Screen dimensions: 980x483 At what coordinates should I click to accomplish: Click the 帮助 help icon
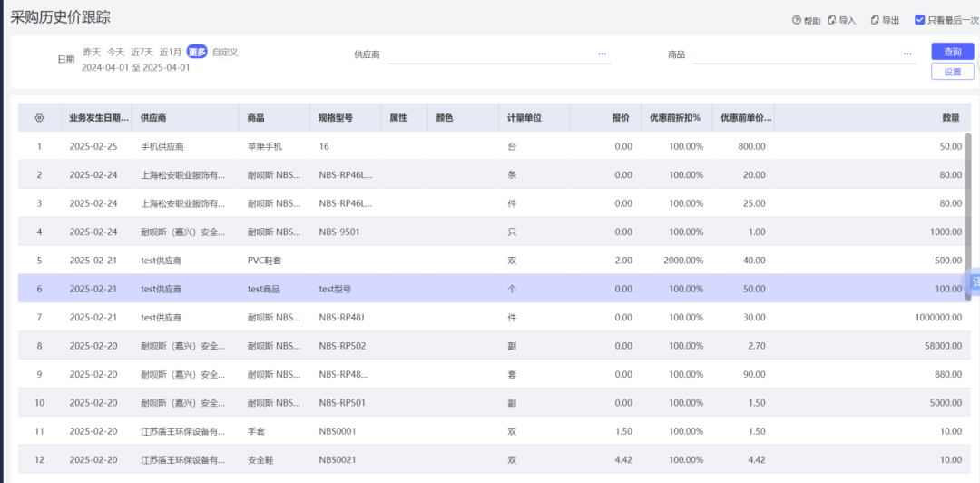coord(797,20)
